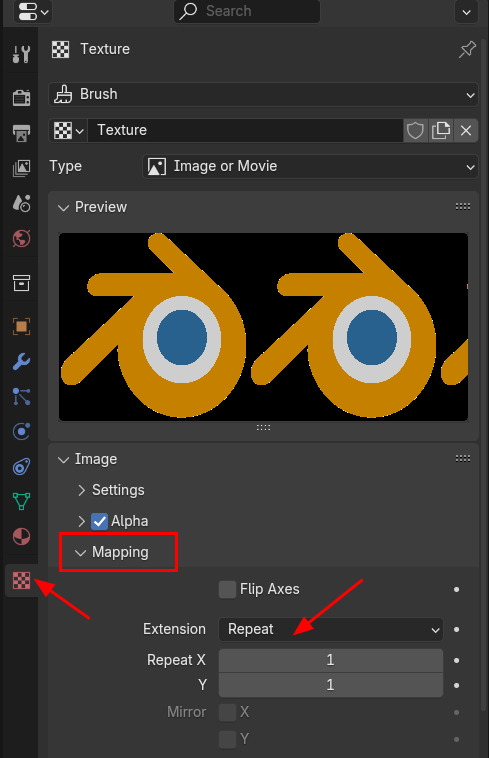The width and height of the screenshot is (489, 758).
Task: Pin the Texture properties context
Action: tap(467, 49)
